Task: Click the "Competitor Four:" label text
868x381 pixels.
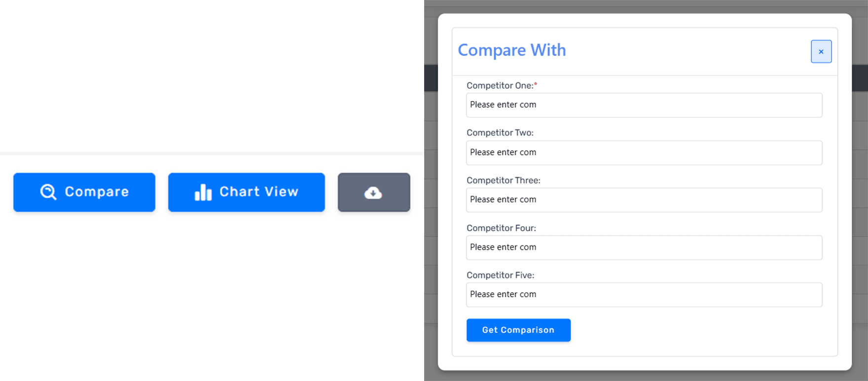Action: click(501, 228)
